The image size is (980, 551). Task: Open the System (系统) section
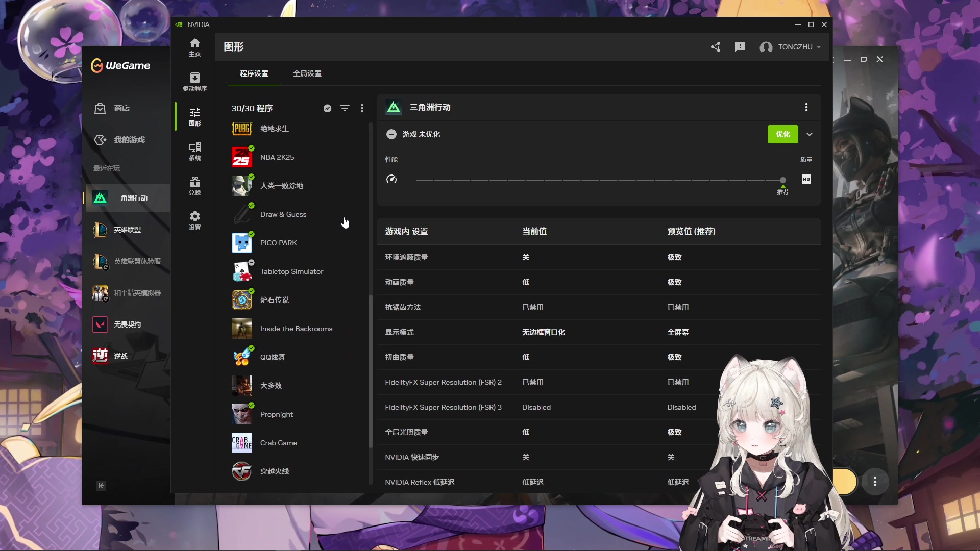[194, 151]
